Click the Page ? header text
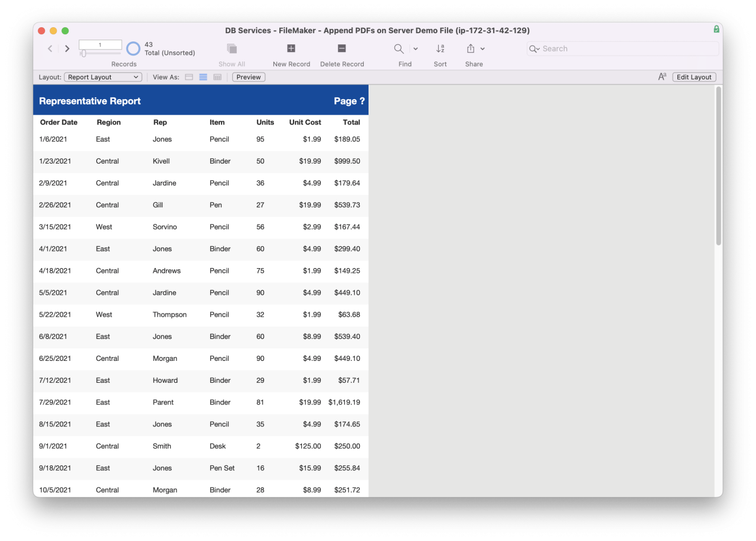Viewport: 756px width, 541px height. coord(349,101)
